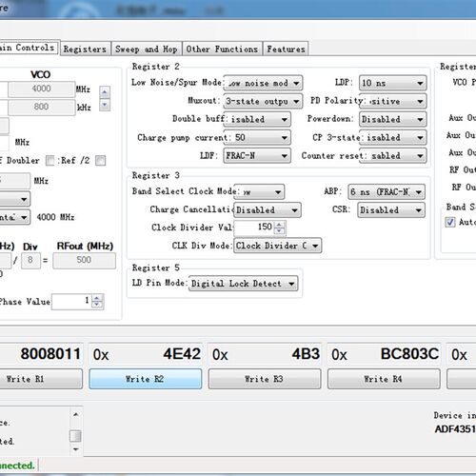This screenshot has height=476, width=476.
Task: Click scroll-up arrow in the status log
Action: coord(75,414)
